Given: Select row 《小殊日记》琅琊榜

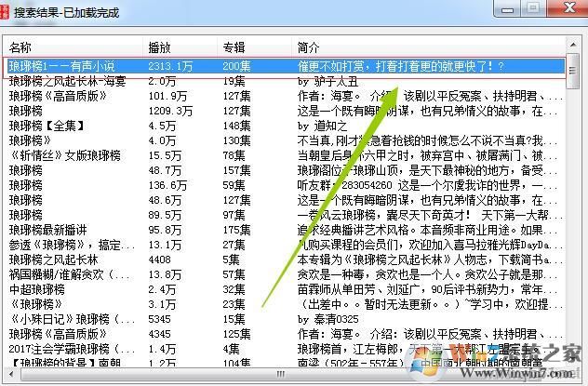Looking at the screenshot, I should tap(287, 319).
